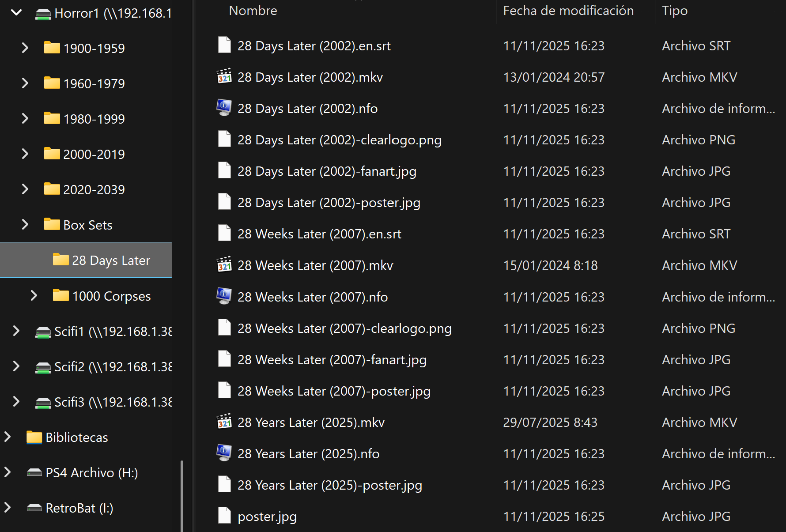The image size is (786, 532).
Task: Collapse the Horror1 network drive tree
Action: pos(16,13)
